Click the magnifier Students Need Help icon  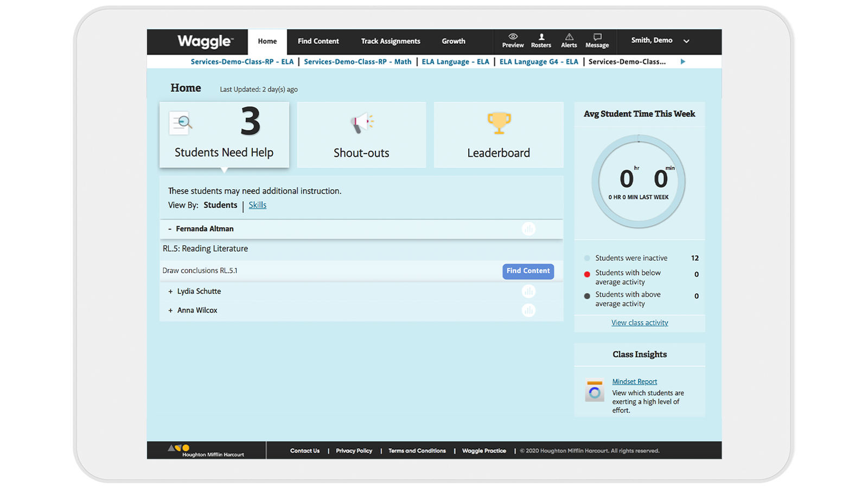[x=181, y=123]
